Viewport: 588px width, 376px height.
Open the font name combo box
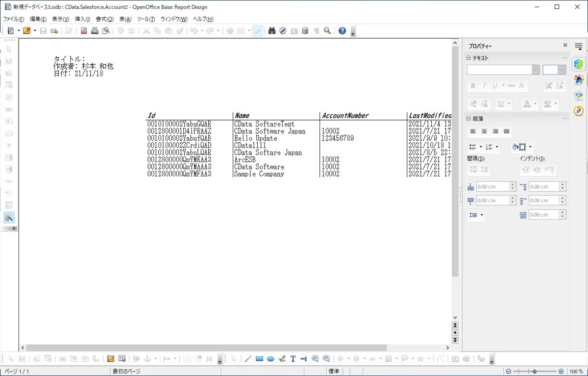pos(503,70)
